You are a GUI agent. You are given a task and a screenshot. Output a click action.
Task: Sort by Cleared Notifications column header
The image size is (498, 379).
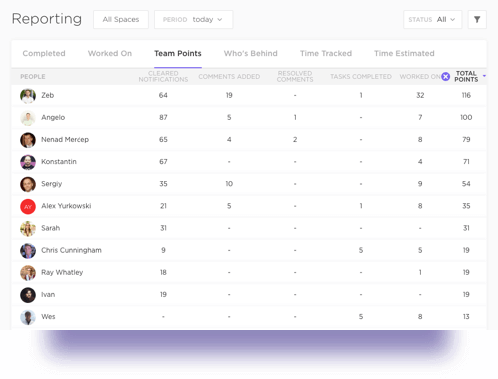click(163, 76)
